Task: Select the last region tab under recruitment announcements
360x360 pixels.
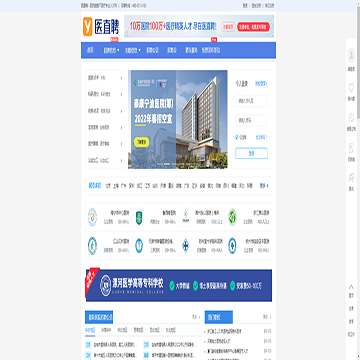Action: [x=171, y=330]
